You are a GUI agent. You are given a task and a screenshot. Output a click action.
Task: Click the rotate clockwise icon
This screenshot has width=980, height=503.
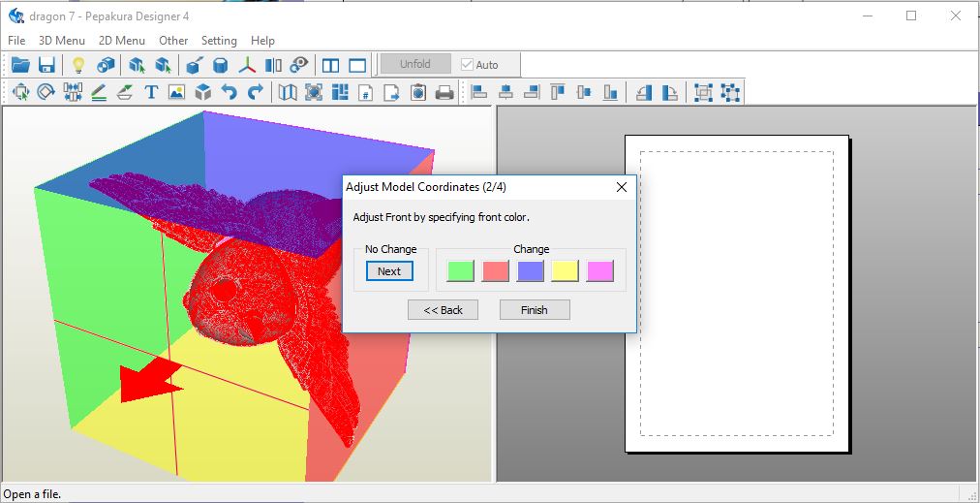click(x=670, y=93)
